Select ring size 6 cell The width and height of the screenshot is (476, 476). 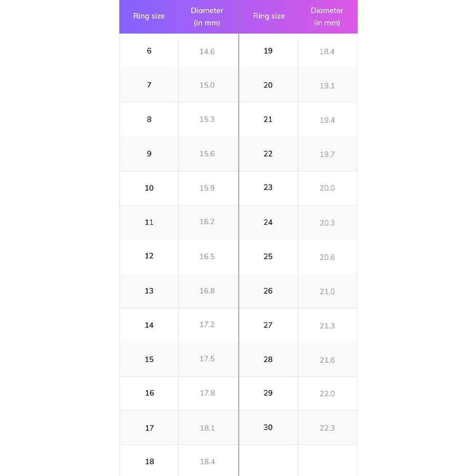coord(149,51)
